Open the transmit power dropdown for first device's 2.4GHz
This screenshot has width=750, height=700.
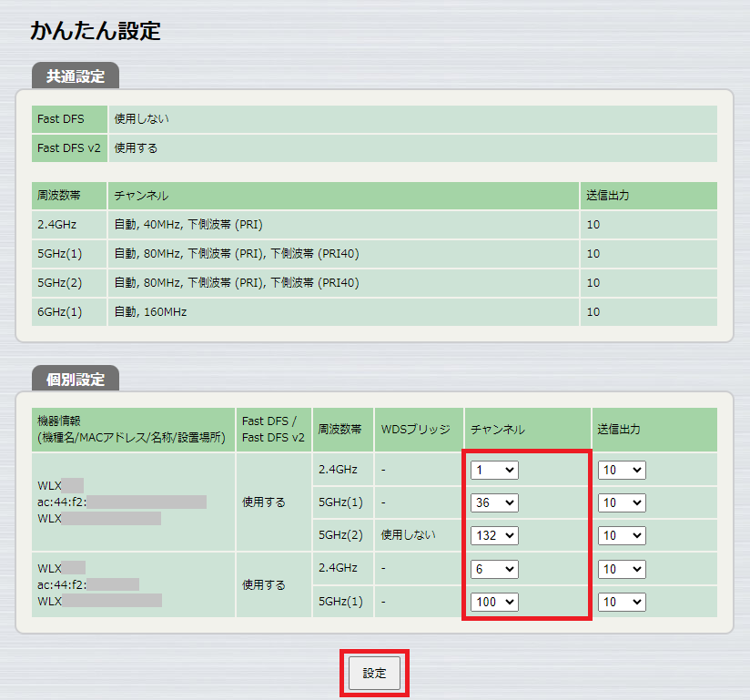(620, 470)
